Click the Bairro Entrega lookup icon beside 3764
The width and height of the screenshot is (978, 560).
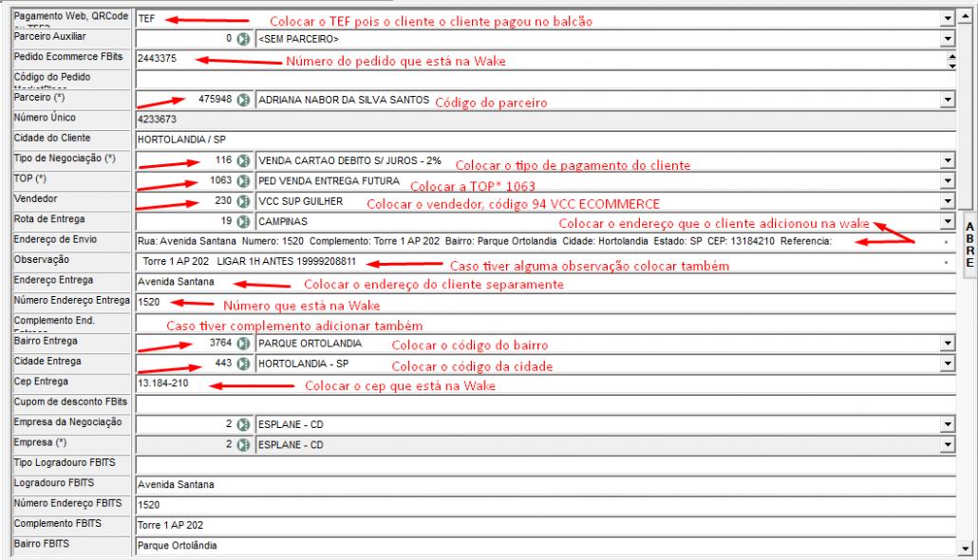tap(243, 344)
